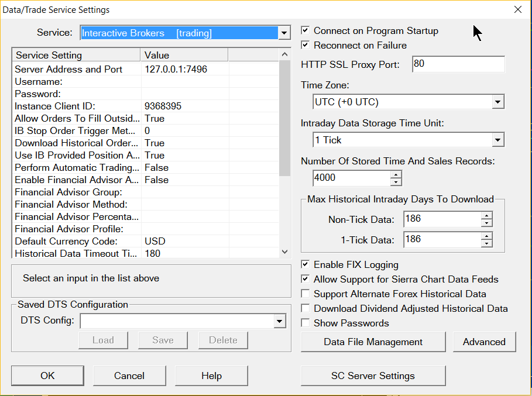Close the Data/Trade Service Settings dialog
The image size is (532, 396).
pos(518,9)
